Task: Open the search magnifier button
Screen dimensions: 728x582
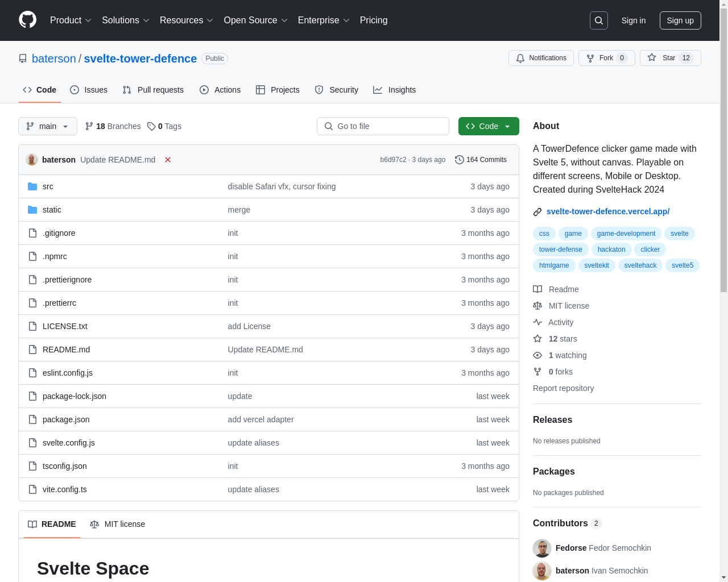Action: pos(599,20)
